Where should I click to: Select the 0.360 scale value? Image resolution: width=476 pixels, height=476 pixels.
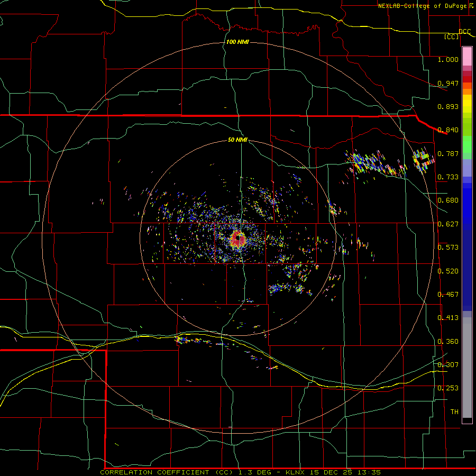pyautogui.click(x=448, y=342)
